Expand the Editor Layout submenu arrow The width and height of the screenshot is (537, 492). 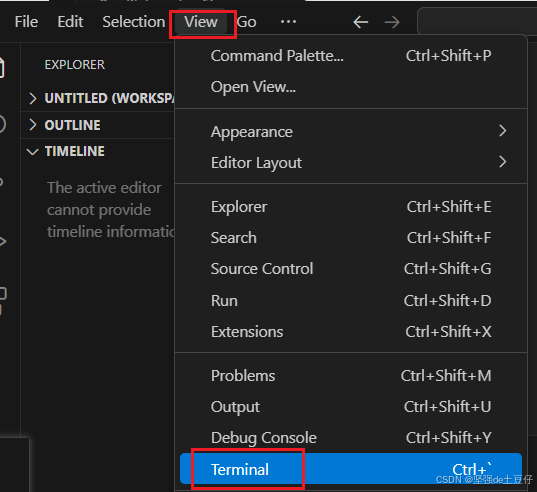pos(502,162)
